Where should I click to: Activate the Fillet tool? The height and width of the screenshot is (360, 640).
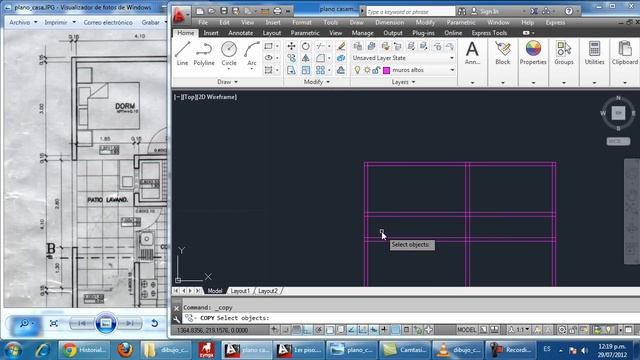point(320,58)
